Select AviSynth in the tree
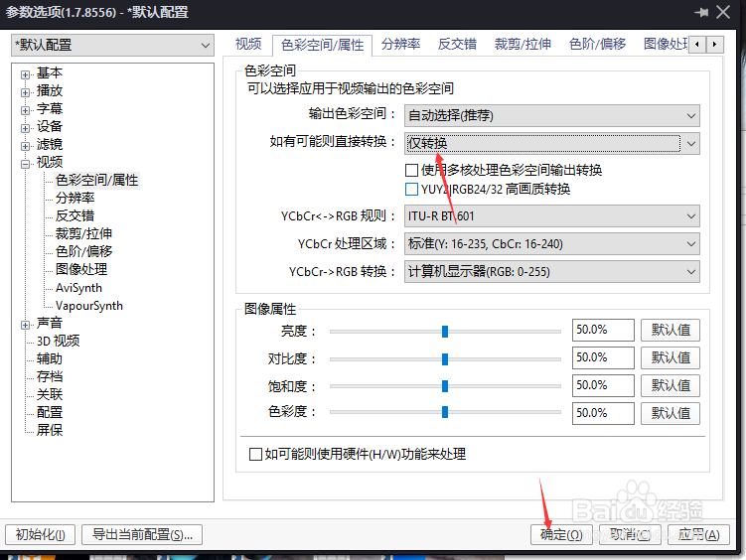This screenshot has height=560, width=746. [78, 288]
